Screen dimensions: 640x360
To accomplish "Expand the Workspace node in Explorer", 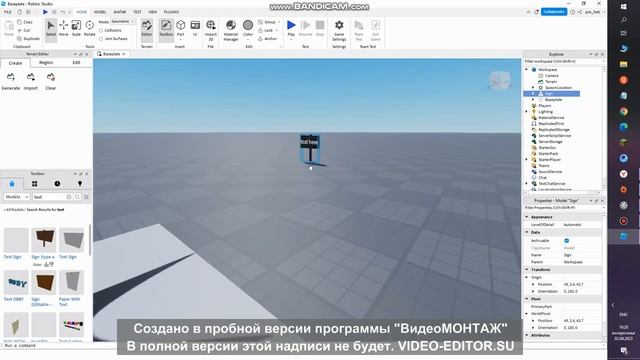I will 527,69.
